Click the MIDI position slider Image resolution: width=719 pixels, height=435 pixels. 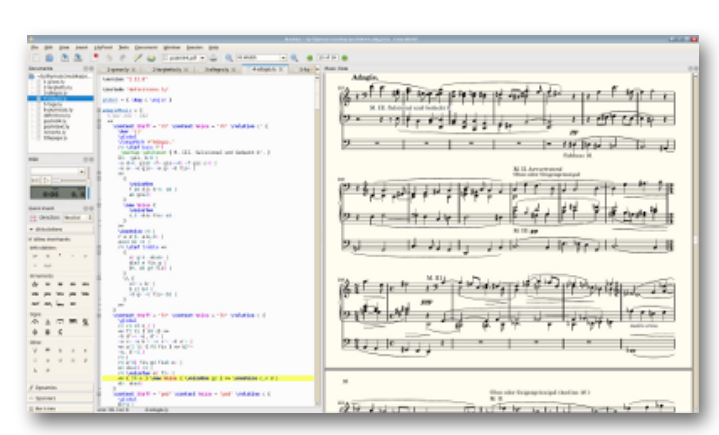(x=69, y=180)
